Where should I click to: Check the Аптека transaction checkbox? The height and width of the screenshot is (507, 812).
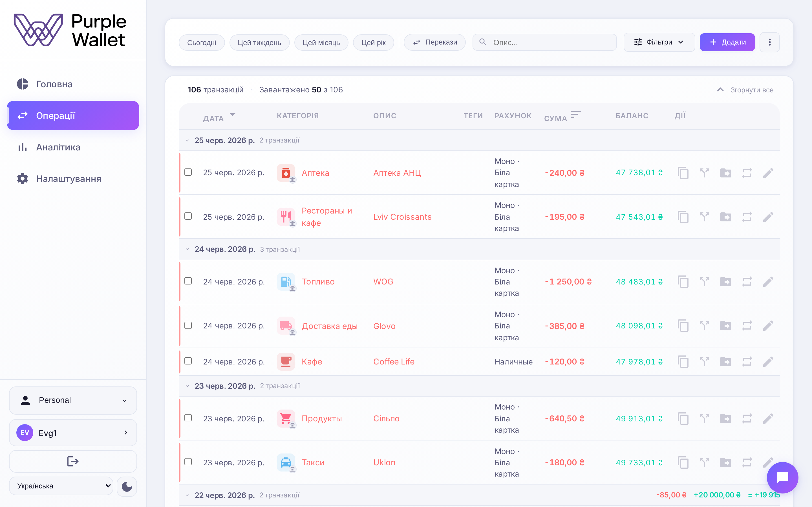[188, 172]
